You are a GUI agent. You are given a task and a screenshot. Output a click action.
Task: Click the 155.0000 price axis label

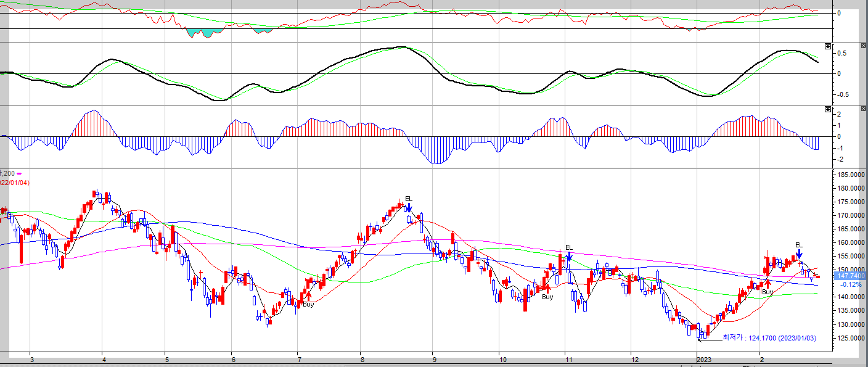(851, 256)
